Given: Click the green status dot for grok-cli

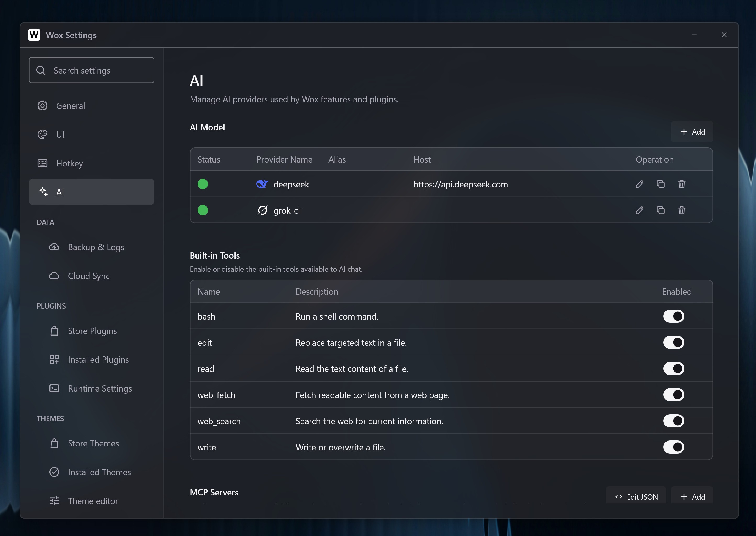Looking at the screenshot, I should (203, 210).
